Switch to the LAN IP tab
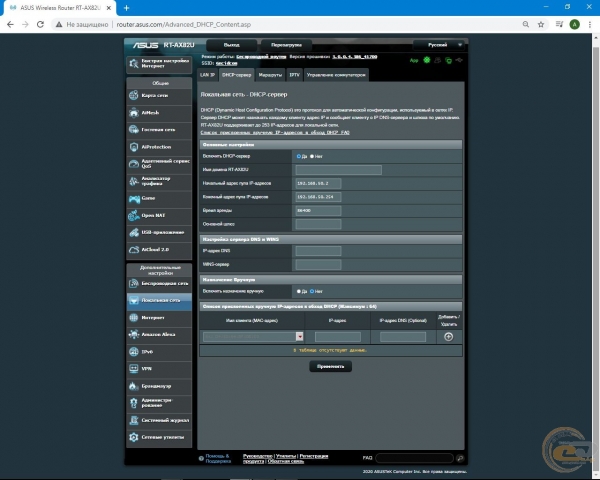The height and width of the screenshot is (480, 600). [x=207, y=75]
